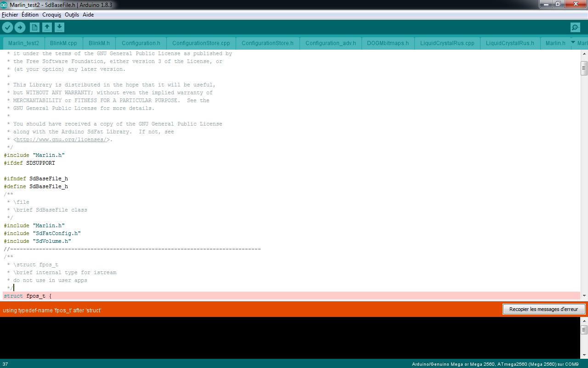The image size is (588, 368).
Task: Click the console vertical scrollbar thumb
Action: point(584,330)
